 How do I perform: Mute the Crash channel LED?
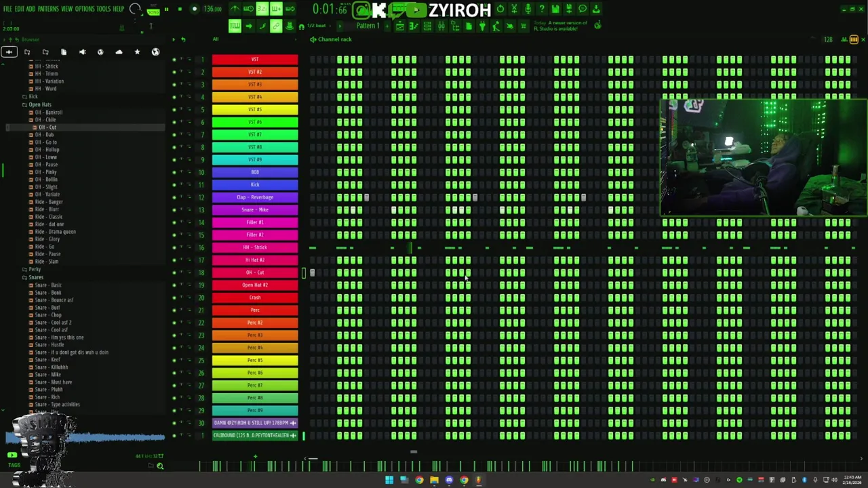point(174,298)
